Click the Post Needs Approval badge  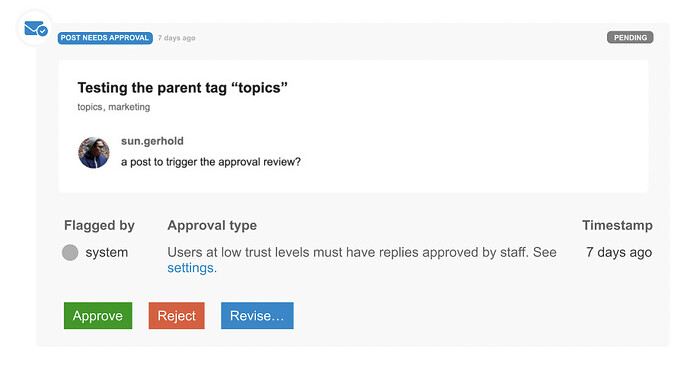tap(105, 38)
